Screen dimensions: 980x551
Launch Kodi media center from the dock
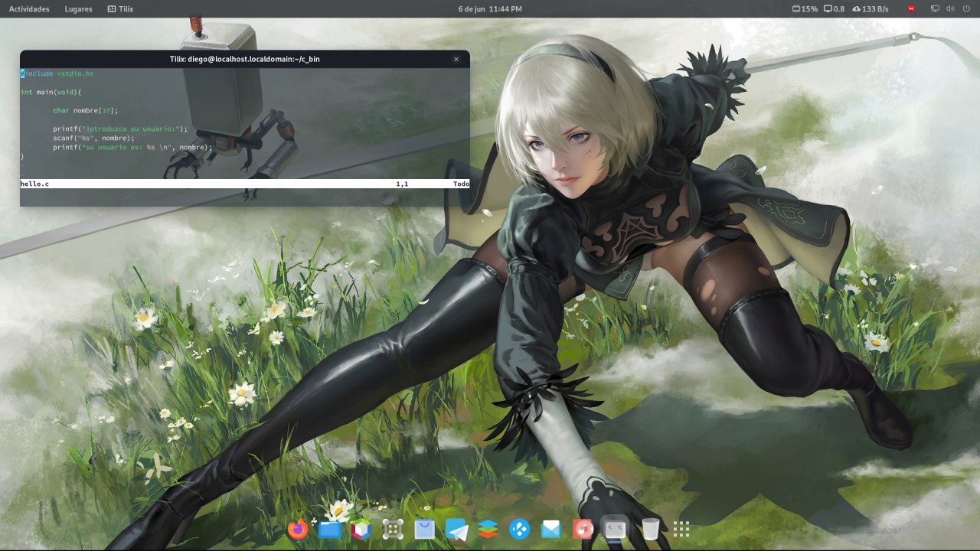point(520,529)
